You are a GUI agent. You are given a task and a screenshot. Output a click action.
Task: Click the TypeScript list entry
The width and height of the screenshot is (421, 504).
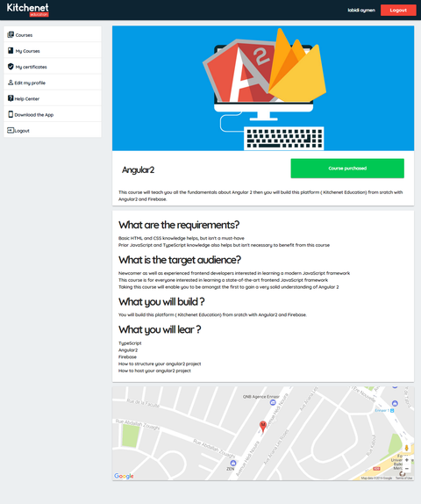(130, 343)
